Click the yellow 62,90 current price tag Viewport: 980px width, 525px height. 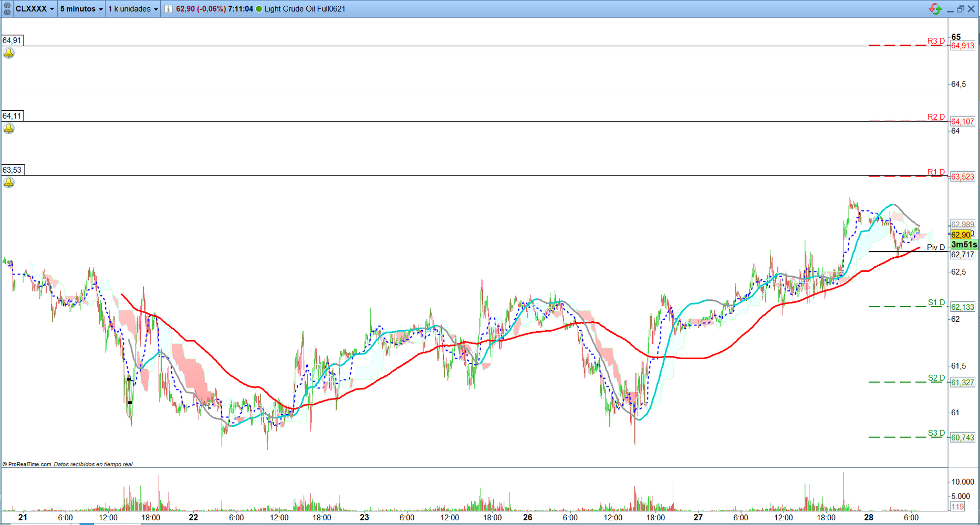pos(961,235)
